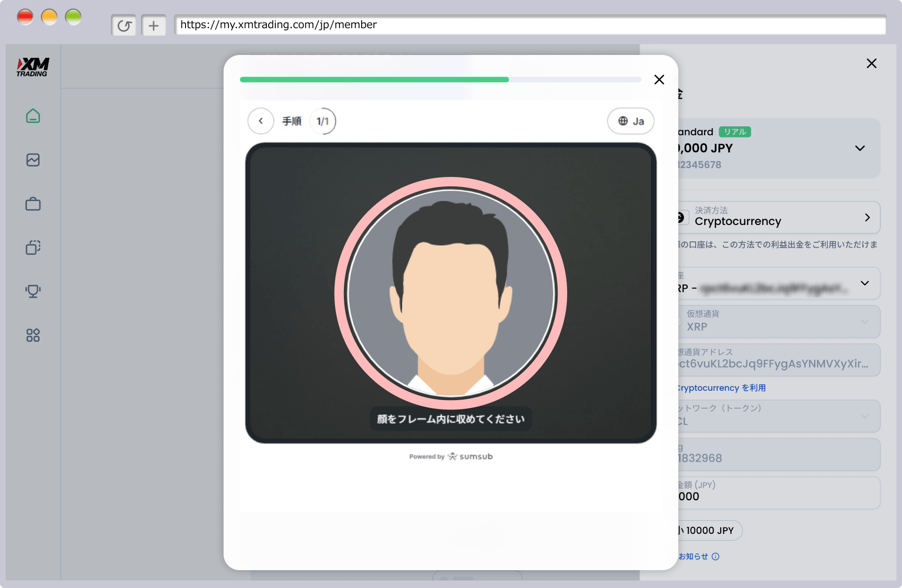Open the chart icon in sidebar
The width and height of the screenshot is (902, 588).
click(33, 160)
